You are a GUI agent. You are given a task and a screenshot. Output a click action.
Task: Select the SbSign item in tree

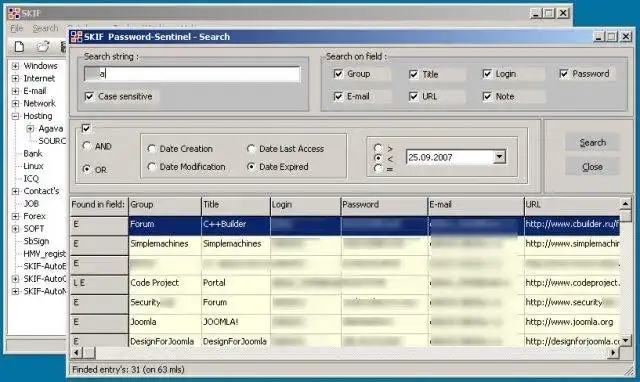point(36,241)
